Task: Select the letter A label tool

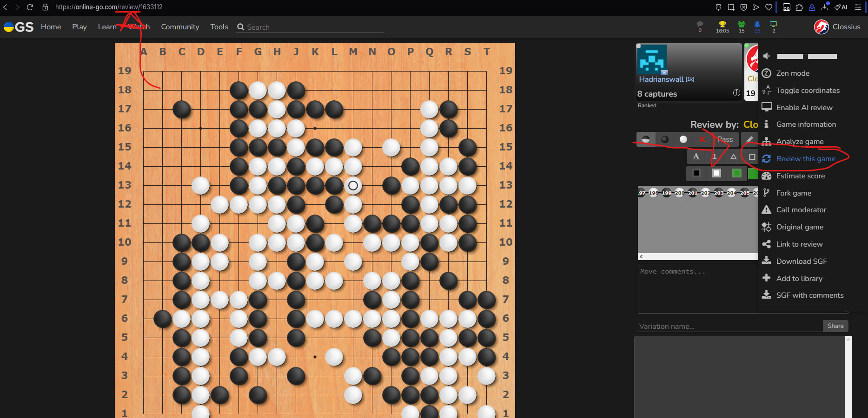Action: point(696,157)
